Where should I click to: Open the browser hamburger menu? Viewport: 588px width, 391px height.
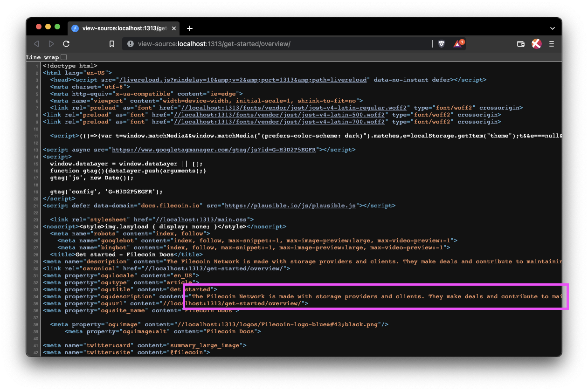point(552,44)
